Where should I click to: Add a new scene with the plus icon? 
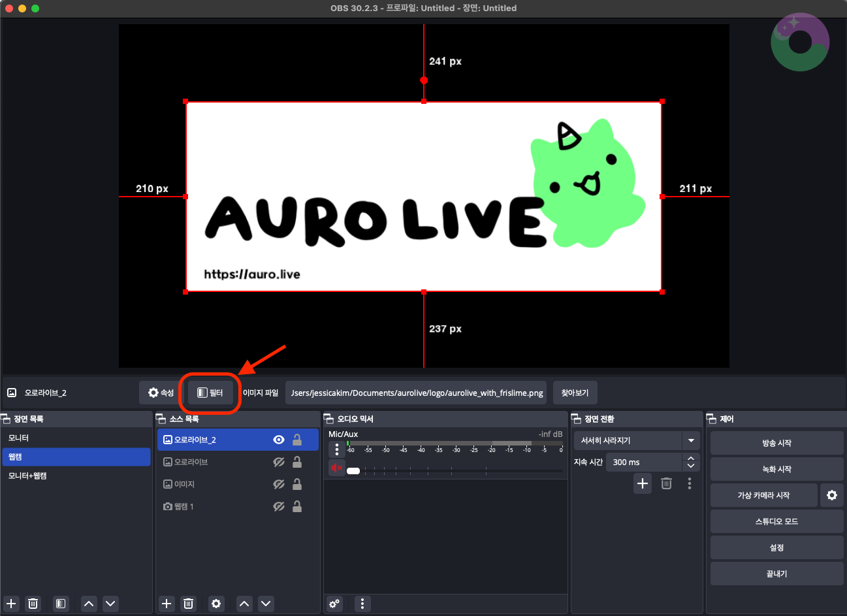pos(11,604)
